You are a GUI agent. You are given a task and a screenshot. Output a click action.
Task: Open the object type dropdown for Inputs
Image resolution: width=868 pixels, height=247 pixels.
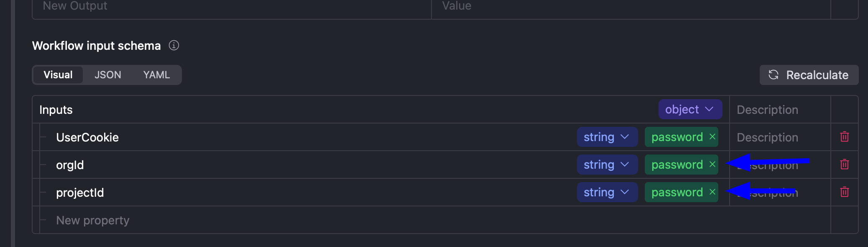(x=690, y=109)
